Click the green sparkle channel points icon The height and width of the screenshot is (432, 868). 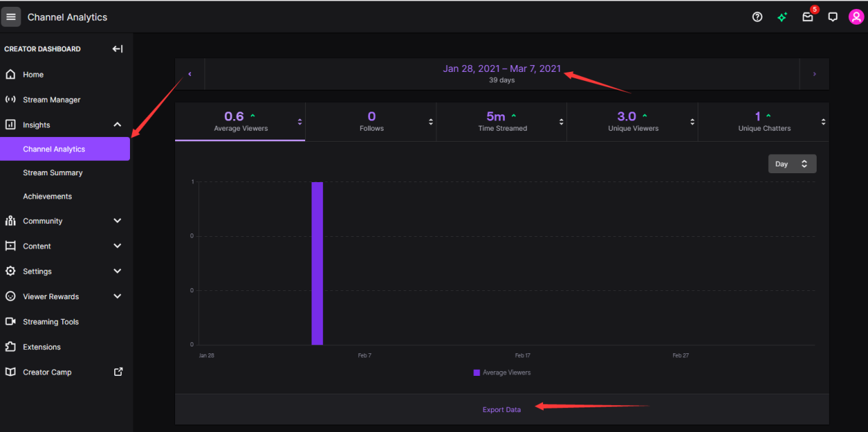pos(782,17)
